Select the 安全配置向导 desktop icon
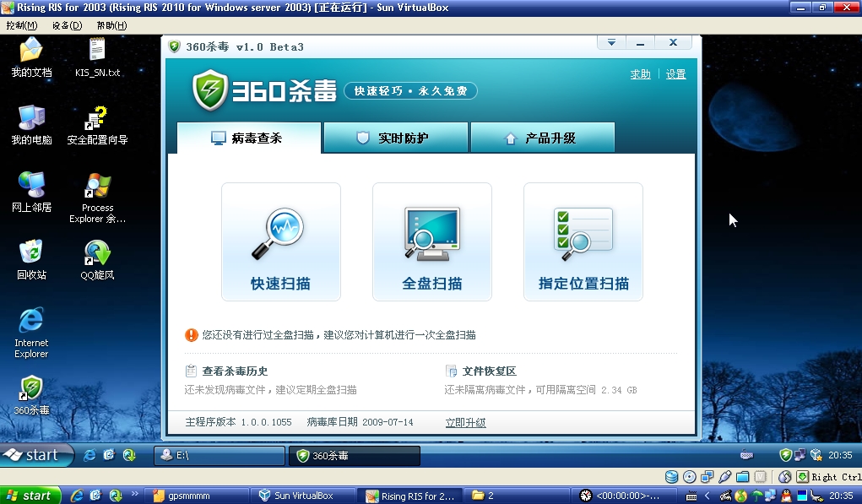 tap(97, 125)
